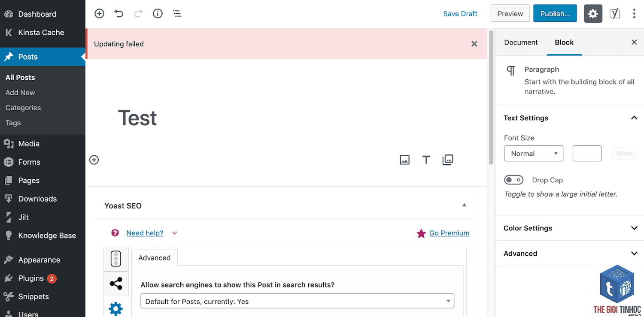Open the Yoast SEO icon in top bar
The width and height of the screenshot is (644, 317).
click(615, 14)
